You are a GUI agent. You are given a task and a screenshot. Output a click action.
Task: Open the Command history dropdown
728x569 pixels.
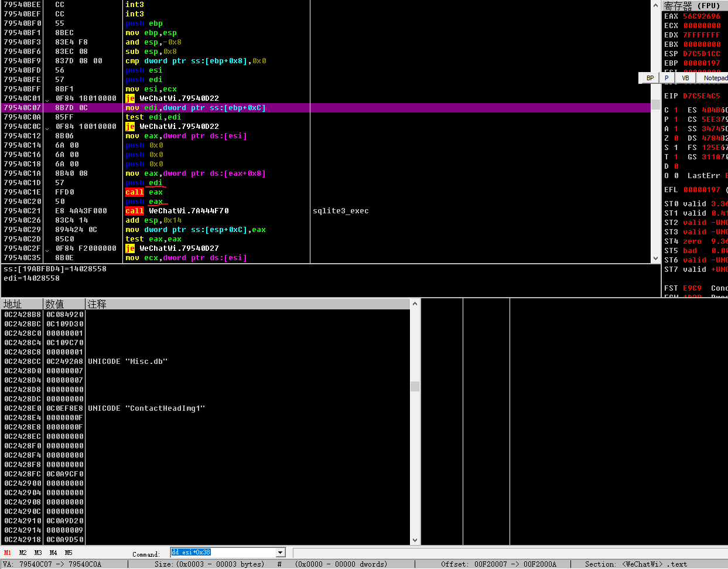tap(279, 552)
